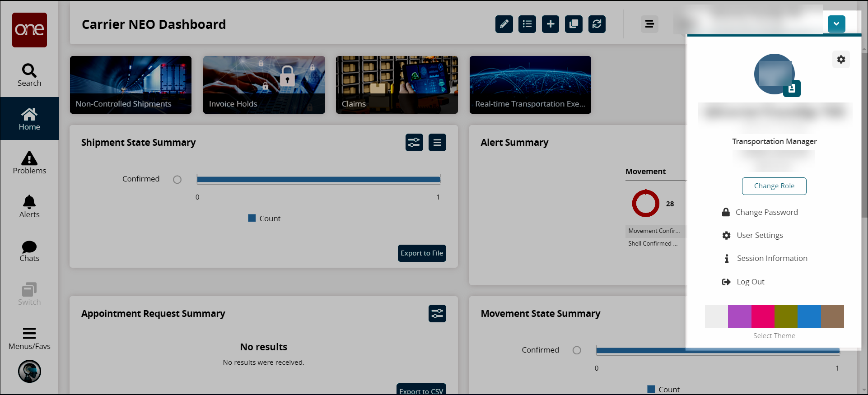
Task: Click the Transportation Manager role label
Action: [x=774, y=141]
